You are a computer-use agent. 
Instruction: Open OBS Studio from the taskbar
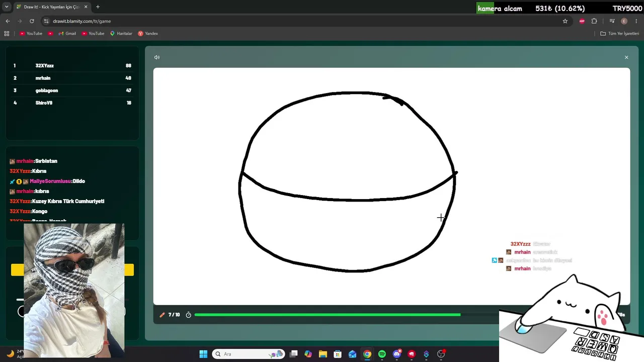click(x=441, y=354)
